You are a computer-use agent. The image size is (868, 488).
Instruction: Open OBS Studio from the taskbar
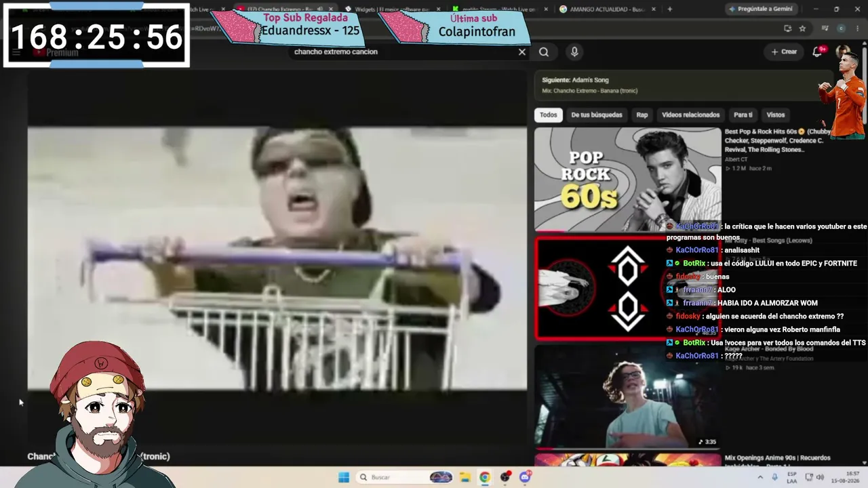(x=505, y=477)
